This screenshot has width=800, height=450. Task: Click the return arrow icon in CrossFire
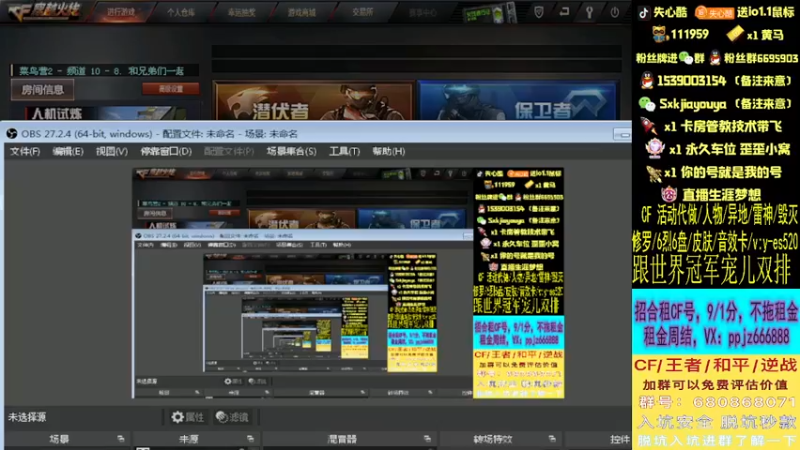coord(564,12)
